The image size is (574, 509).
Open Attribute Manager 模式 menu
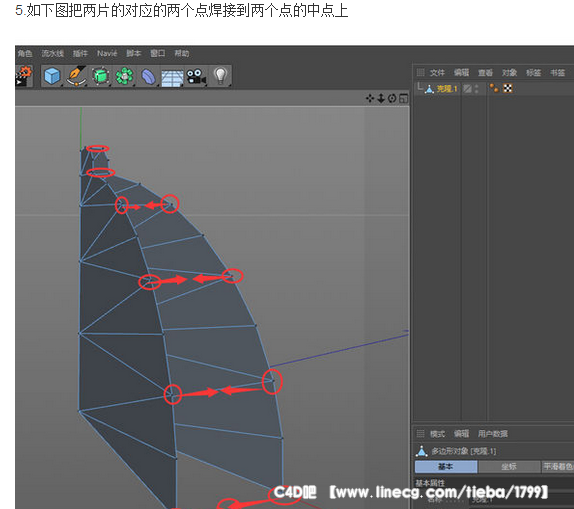coord(437,434)
